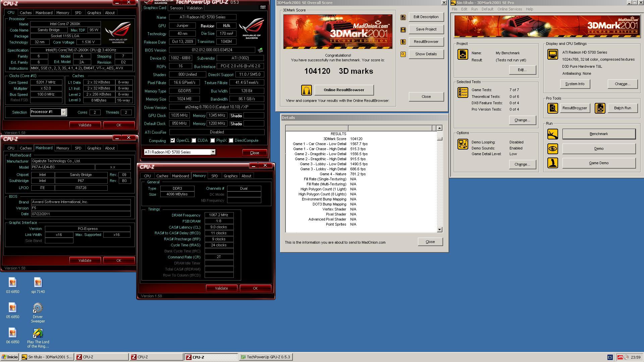
Task: Open the '03 6850' desktop file
Action: coord(12,285)
